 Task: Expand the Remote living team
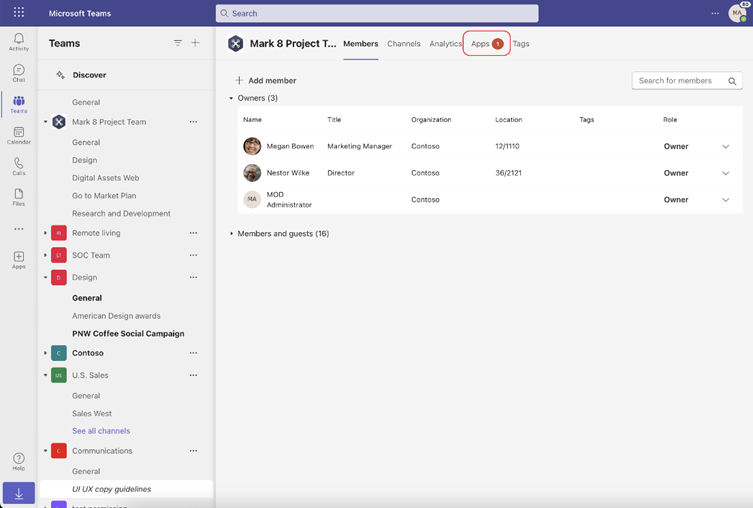(46, 233)
